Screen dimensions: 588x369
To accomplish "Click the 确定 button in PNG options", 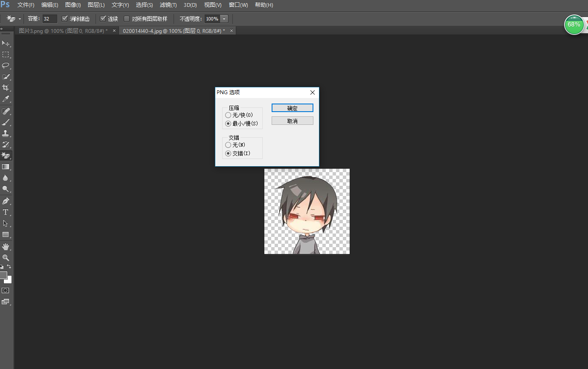I will (x=292, y=108).
